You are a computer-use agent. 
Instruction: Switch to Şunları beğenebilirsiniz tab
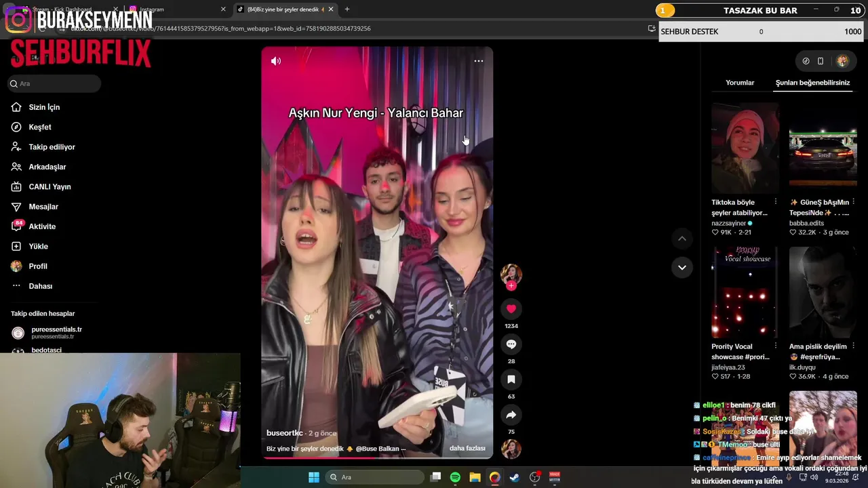tap(812, 83)
